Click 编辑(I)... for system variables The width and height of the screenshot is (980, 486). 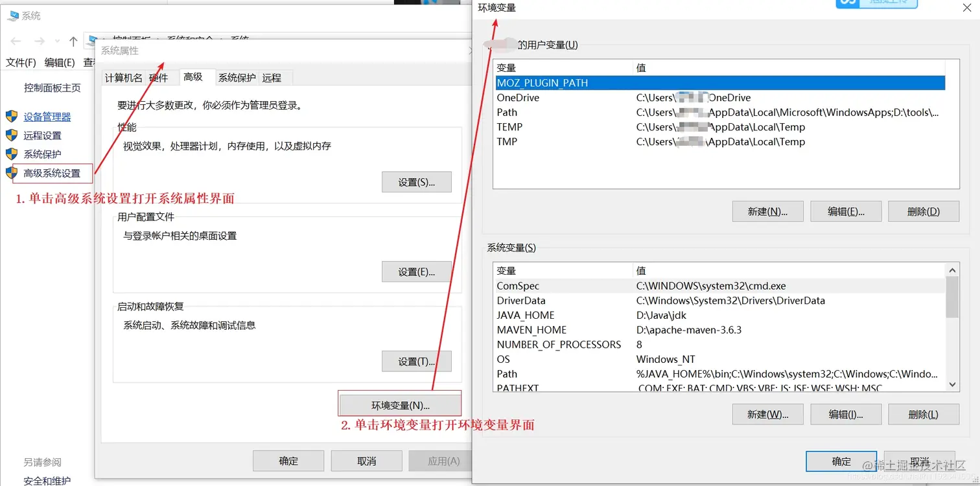point(846,415)
